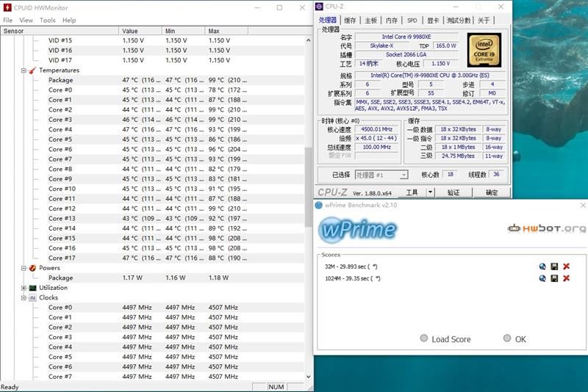Open the 工具 dropdown arrow in CPU-Z
Screen dimensions: 588x392
[x=430, y=192]
